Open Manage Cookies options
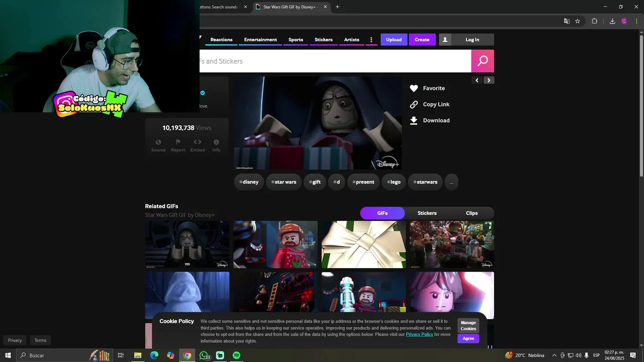The height and width of the screenshot is (362, 644). (x=468, y=326)
